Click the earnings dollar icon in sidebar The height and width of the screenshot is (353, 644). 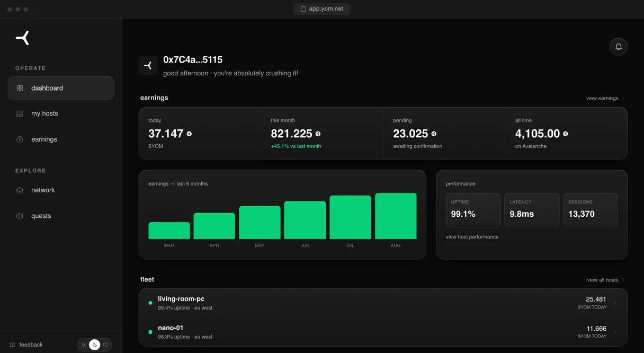20,139
